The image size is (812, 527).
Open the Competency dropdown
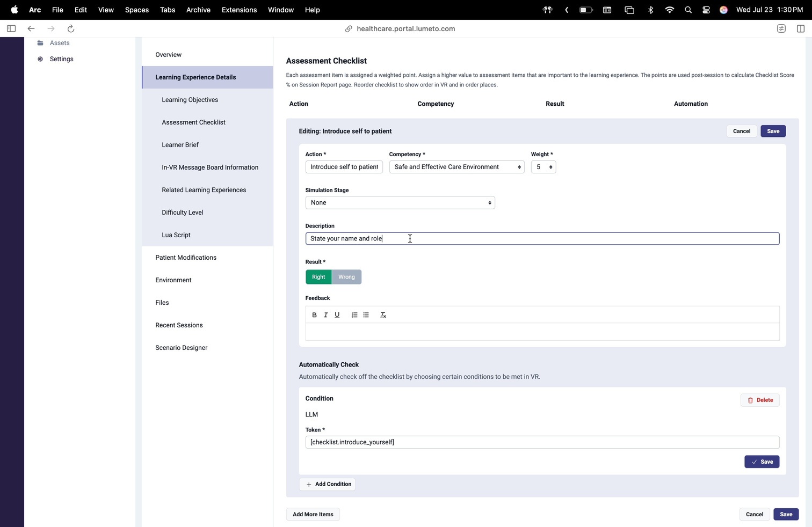(x=456, y=167)
